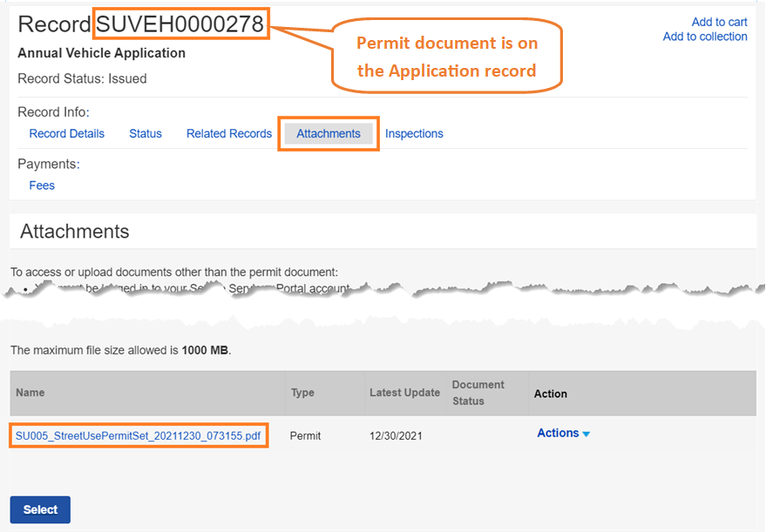
Task: Select the highlighted Attachments tab
Action: point(329,133)
